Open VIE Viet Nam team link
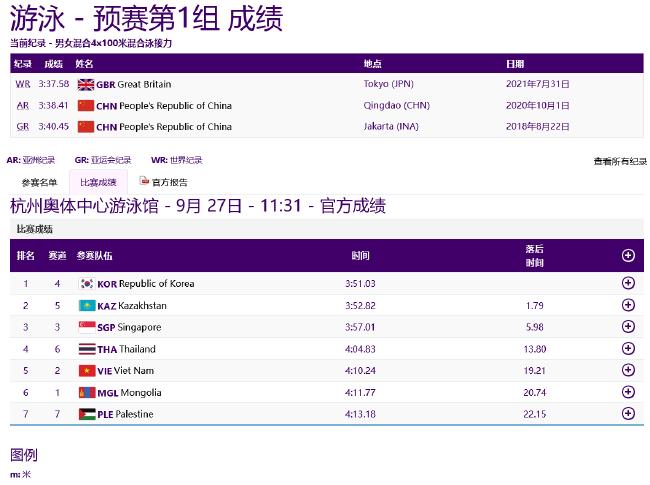 click(x=125, y=371)
